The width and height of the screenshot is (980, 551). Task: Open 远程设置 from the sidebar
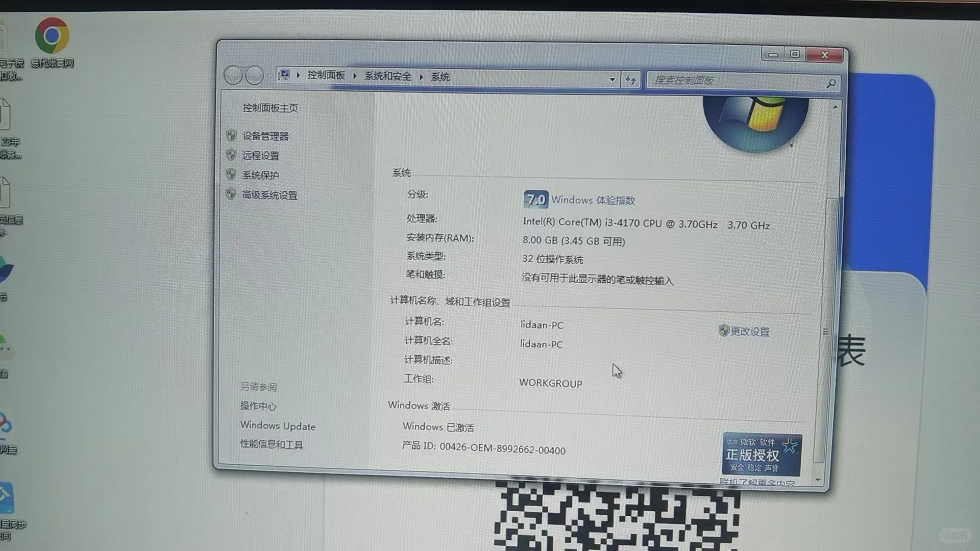tap(261, 155)
